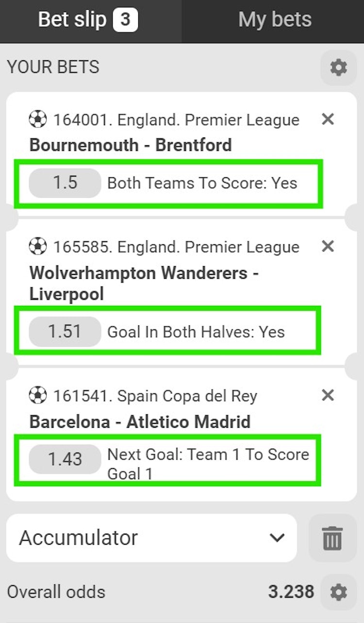This screenshot has height=623, width=364.
Task: Click the Overall odds value 3.238
Action: click(x=292, y=592)
